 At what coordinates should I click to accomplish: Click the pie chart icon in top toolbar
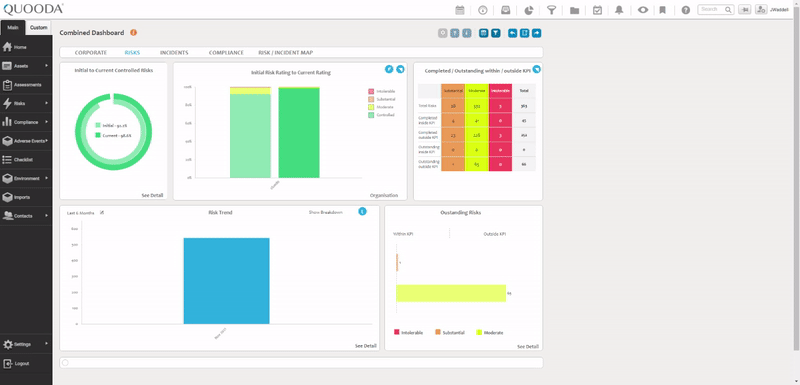529,10
